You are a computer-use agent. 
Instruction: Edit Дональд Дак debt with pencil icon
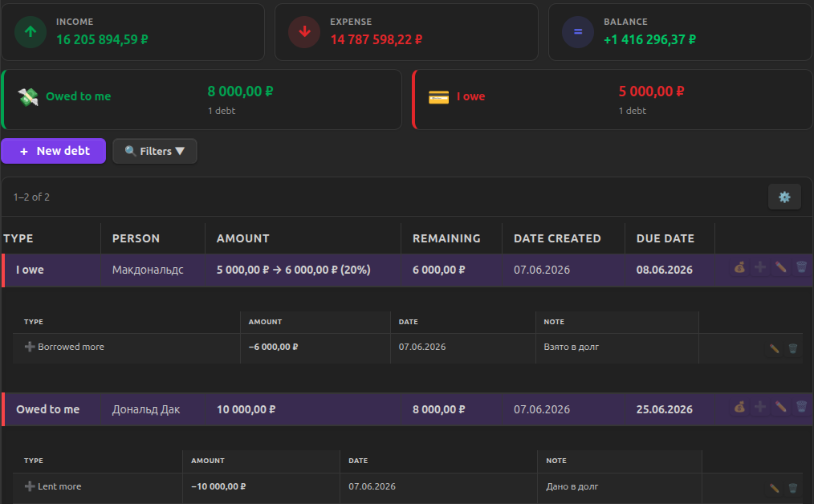pyautogui.click(x=781, y=407)
